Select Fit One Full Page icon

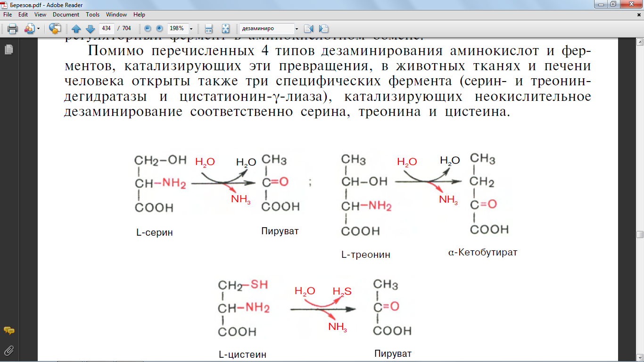click(225, 28)
